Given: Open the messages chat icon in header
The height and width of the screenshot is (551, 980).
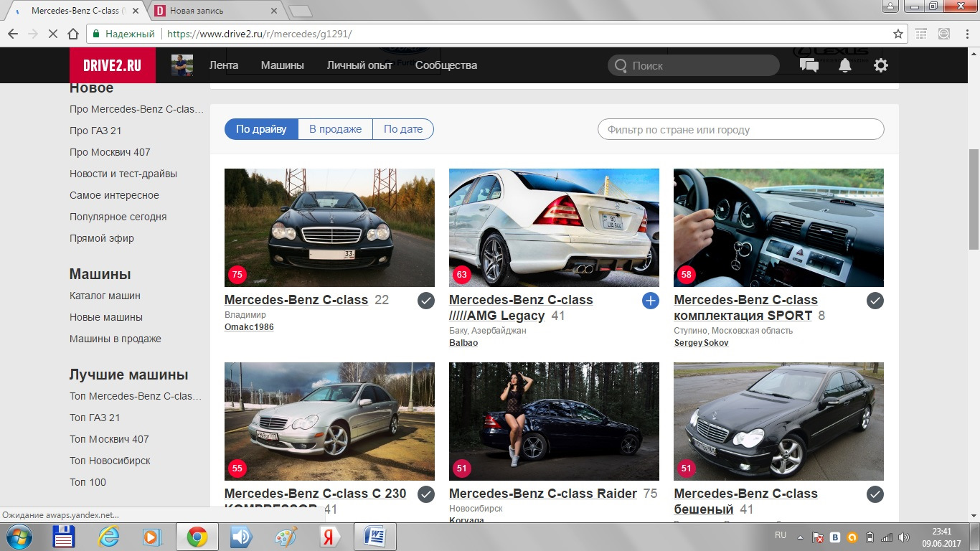Looking at the screenshot, I should pyautogui.click(x=809, y=65).
